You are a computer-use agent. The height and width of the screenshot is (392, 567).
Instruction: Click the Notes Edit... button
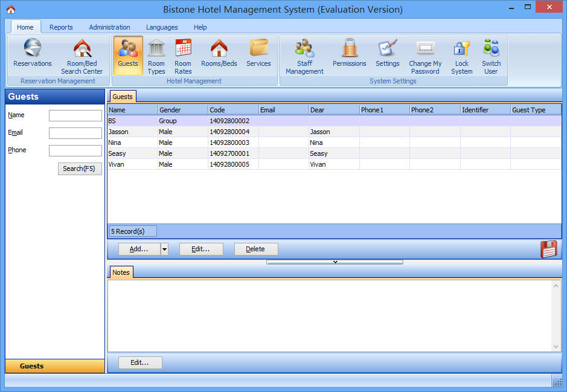140,363
